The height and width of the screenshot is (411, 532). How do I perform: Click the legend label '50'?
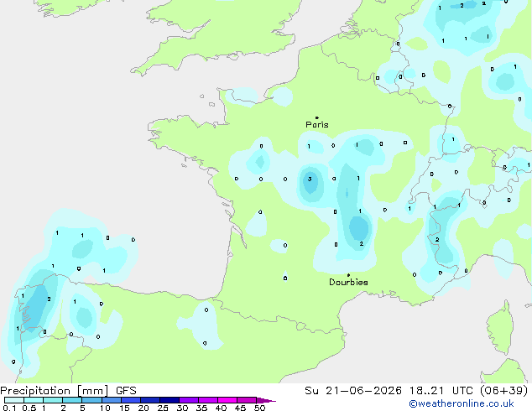click(259, 408)
